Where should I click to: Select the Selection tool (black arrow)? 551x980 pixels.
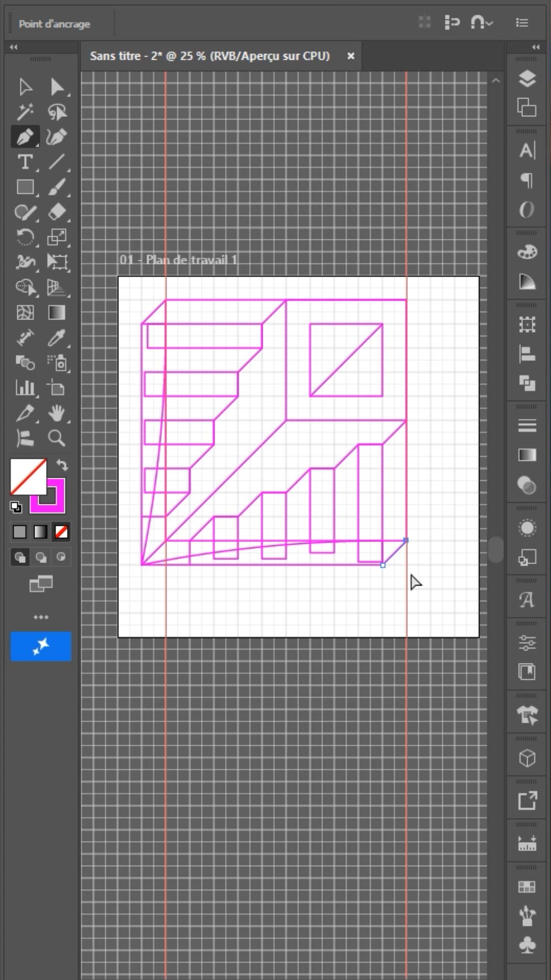(x=25, y=87)
